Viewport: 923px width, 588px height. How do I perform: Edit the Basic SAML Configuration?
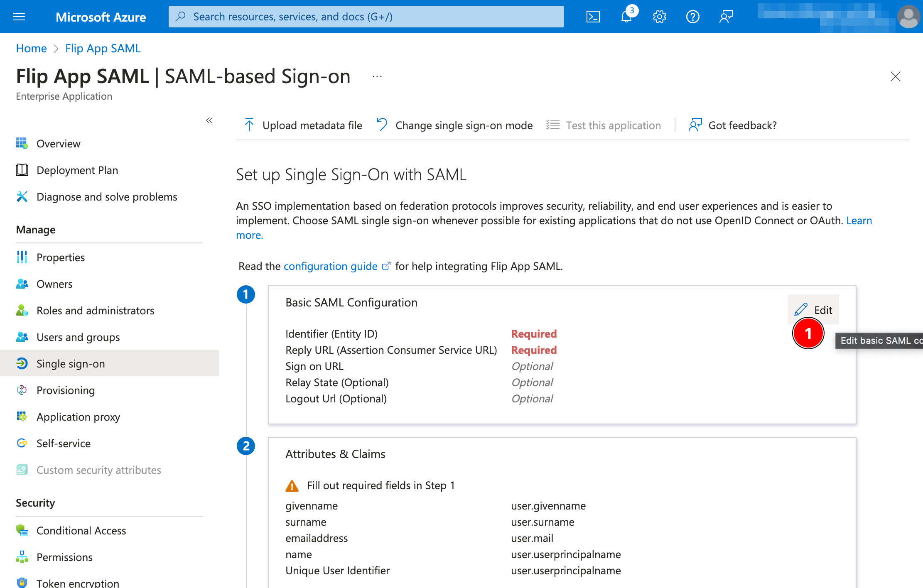[x=813, y=310]
